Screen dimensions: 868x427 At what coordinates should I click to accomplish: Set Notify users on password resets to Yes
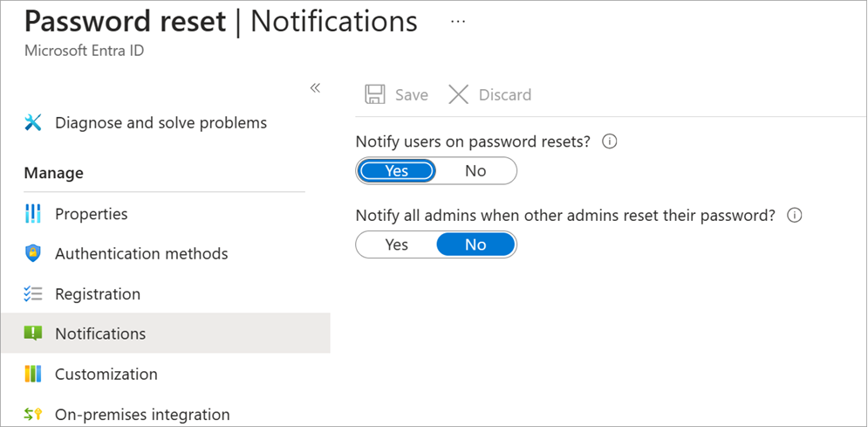point(396,170)
